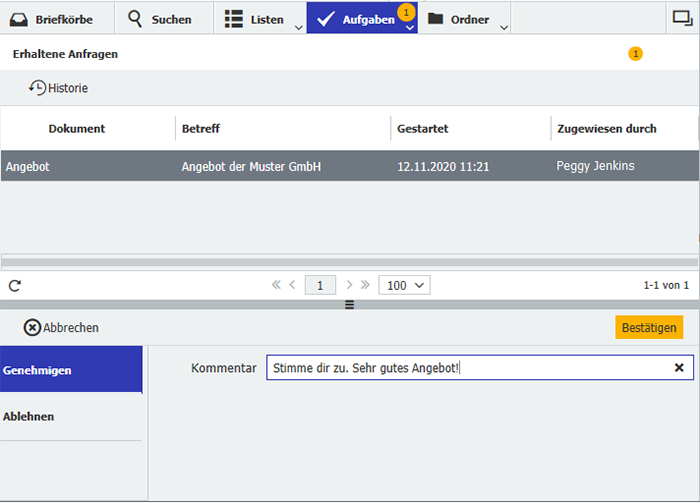The image size is (700, 503).
Task: Click the Listen grid icon
Action: click(x=233, y=19)
